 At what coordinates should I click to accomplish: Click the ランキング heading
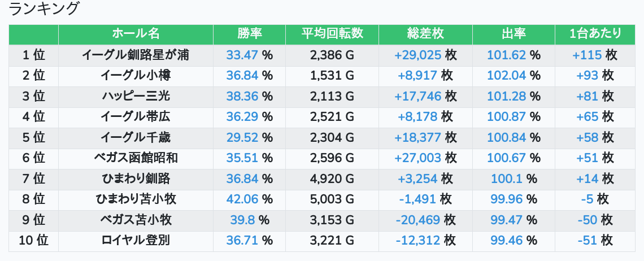click(x=44, y=9)
